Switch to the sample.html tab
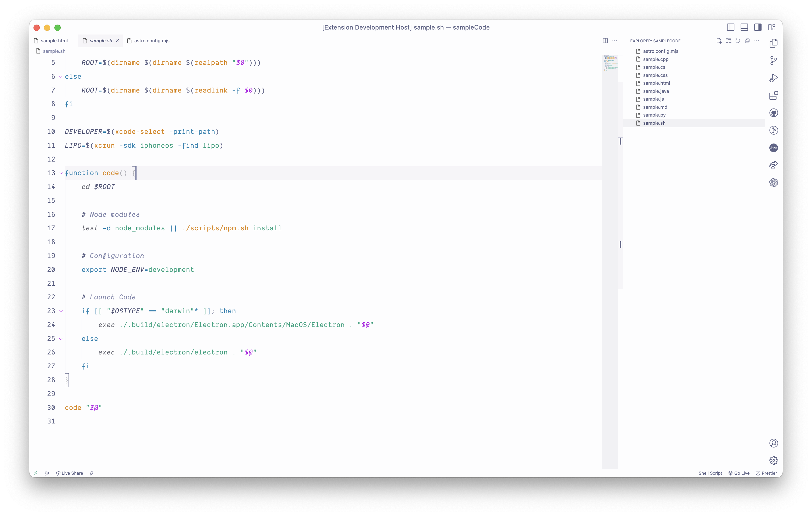The height and width of the screenshot is (516, 812). pos(54,41)
